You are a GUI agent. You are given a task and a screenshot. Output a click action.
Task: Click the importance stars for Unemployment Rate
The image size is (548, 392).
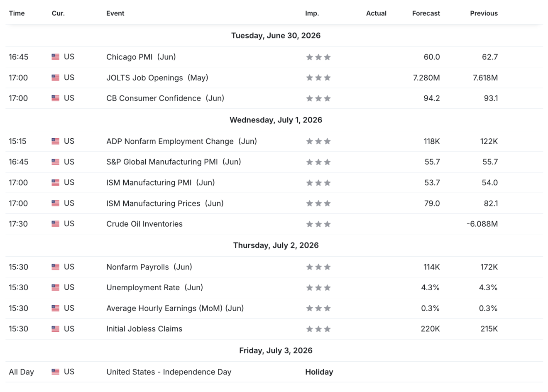[x=318, y=288]
